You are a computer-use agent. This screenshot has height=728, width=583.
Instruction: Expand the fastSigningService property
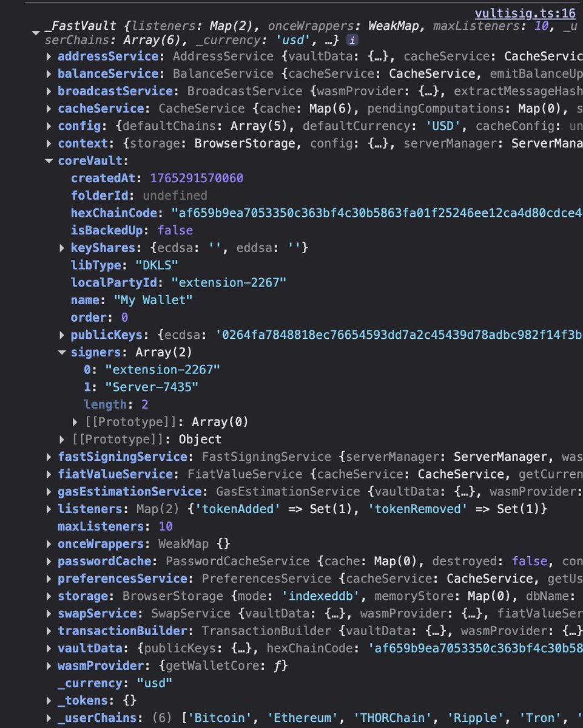pos(49,457)
